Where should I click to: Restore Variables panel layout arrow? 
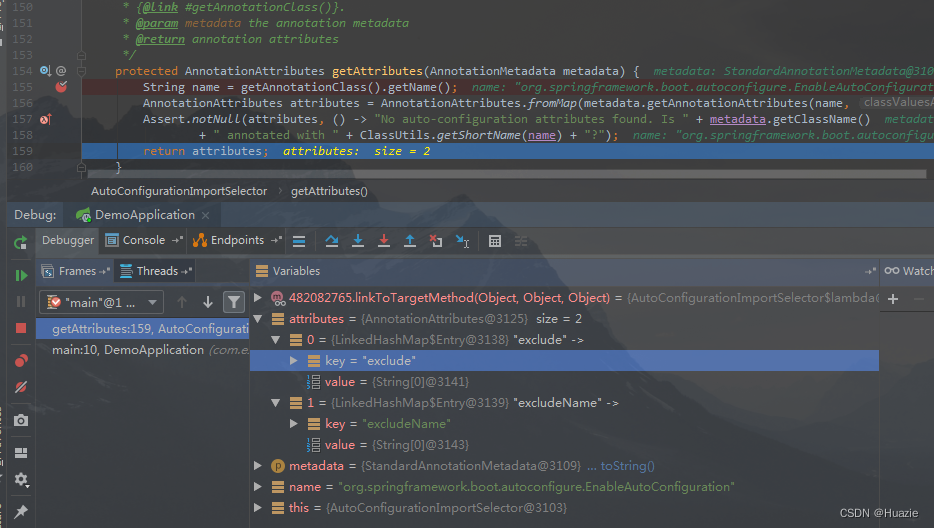[x=870, y=271]
